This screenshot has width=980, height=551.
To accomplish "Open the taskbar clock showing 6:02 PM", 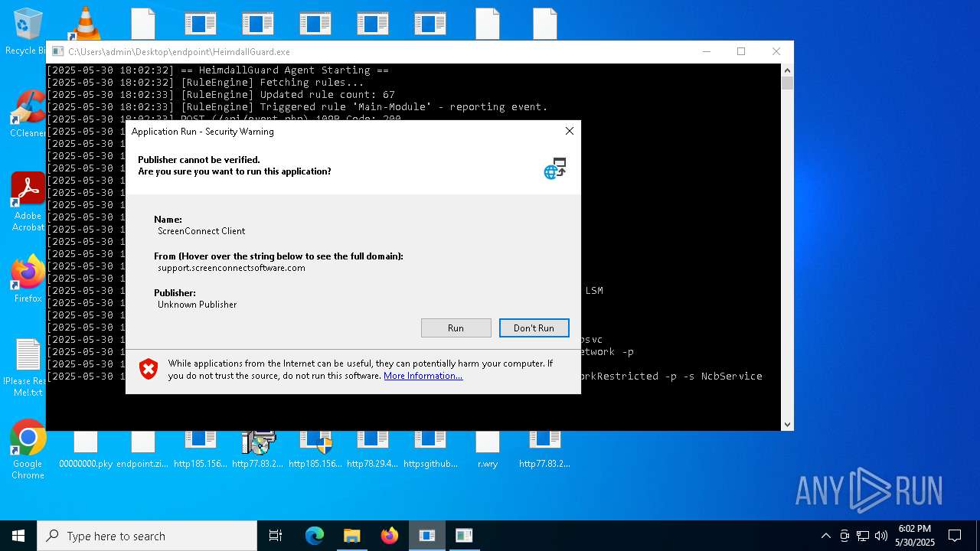I will [x=915, y=536].
